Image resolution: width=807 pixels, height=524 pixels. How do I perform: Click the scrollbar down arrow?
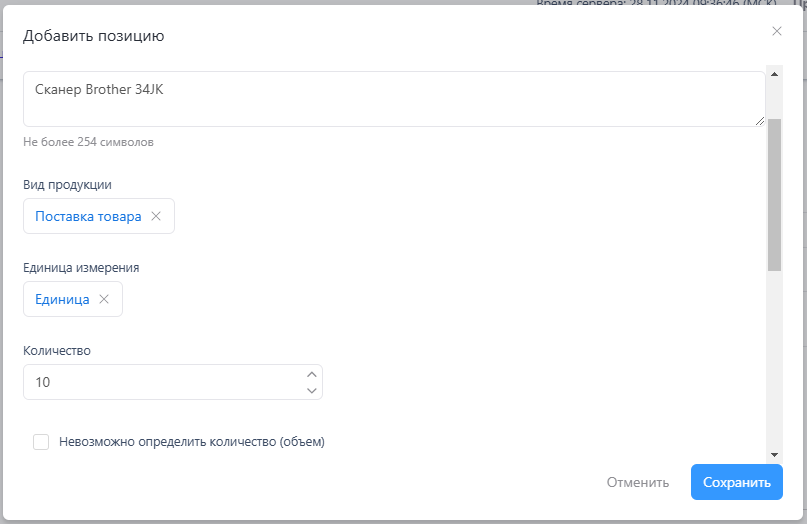click(x=774, y=454)
